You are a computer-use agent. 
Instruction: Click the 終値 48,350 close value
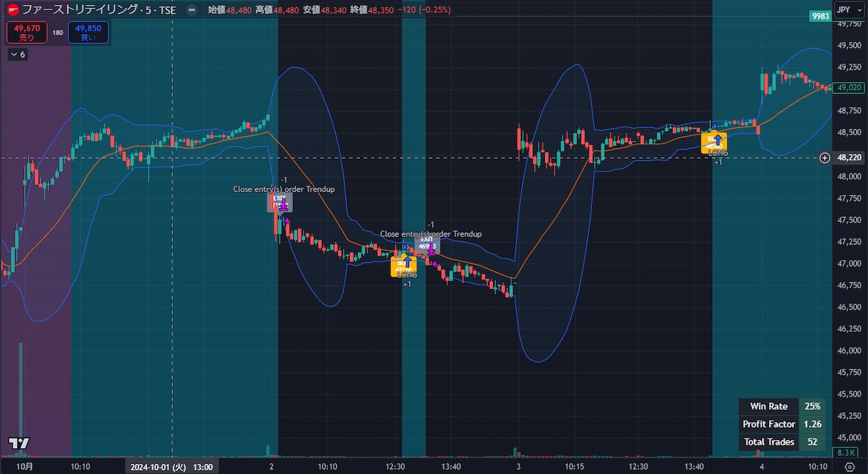tap(373, 10)
